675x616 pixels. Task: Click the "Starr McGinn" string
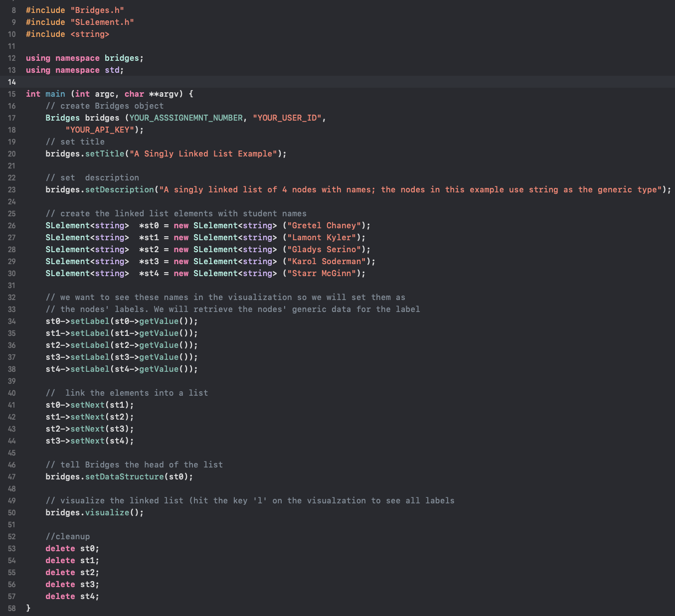(322, 274)
